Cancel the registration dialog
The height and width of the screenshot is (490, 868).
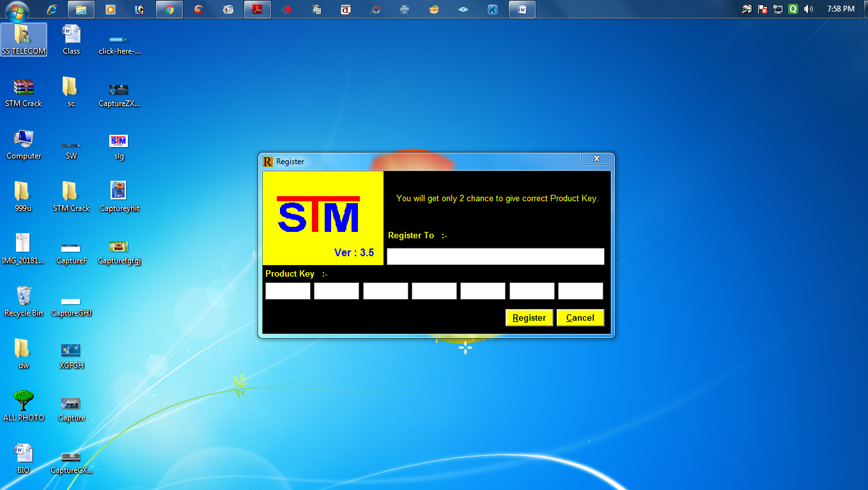pos(580,318)
